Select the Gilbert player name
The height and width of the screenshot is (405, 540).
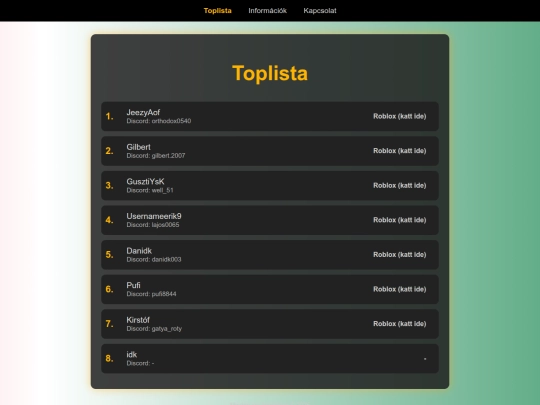138,147
